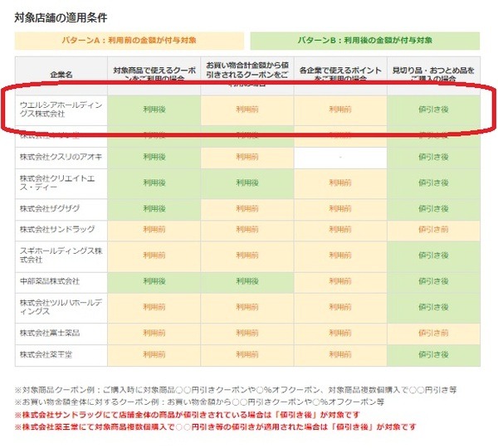Click スギホールディングス row's 利用前 total-amount coupon cell
Image resolution: width=498 pixels, height=448 pixels.
point(247,256)
